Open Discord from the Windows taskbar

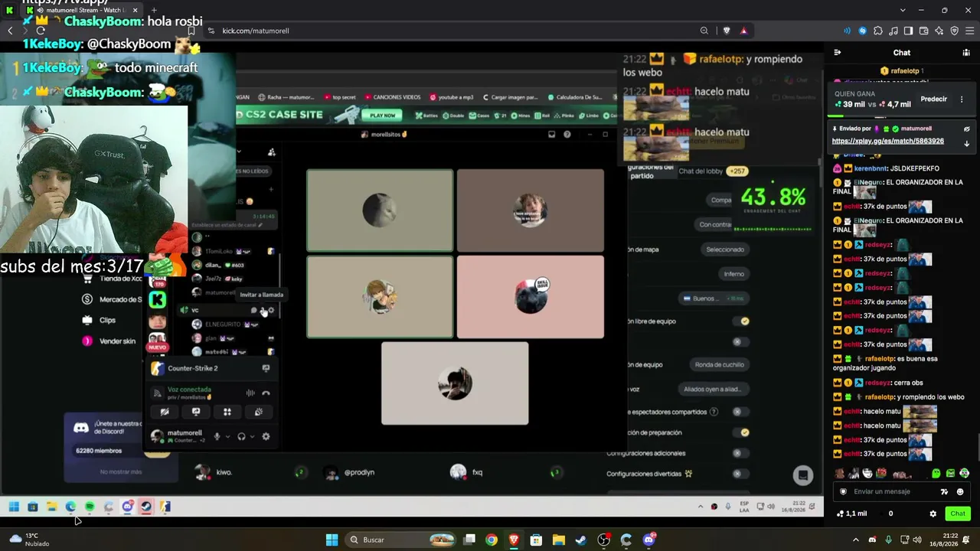pos(649,540)
